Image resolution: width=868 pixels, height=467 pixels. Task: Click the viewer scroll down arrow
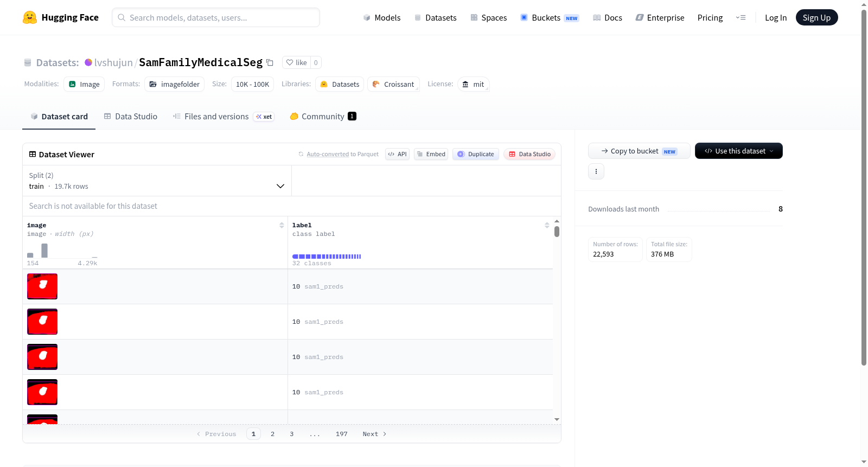[557, 419]
